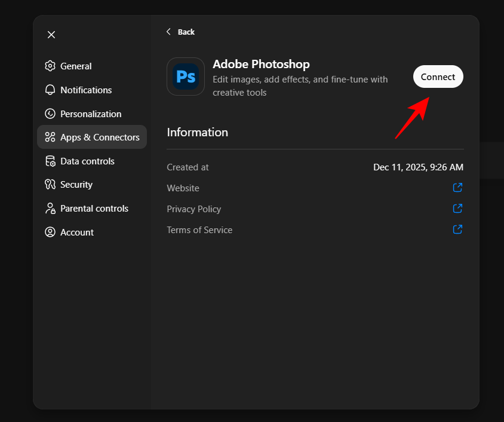
Task: Click the General gear icon
Action: click(x=50, y=66)
